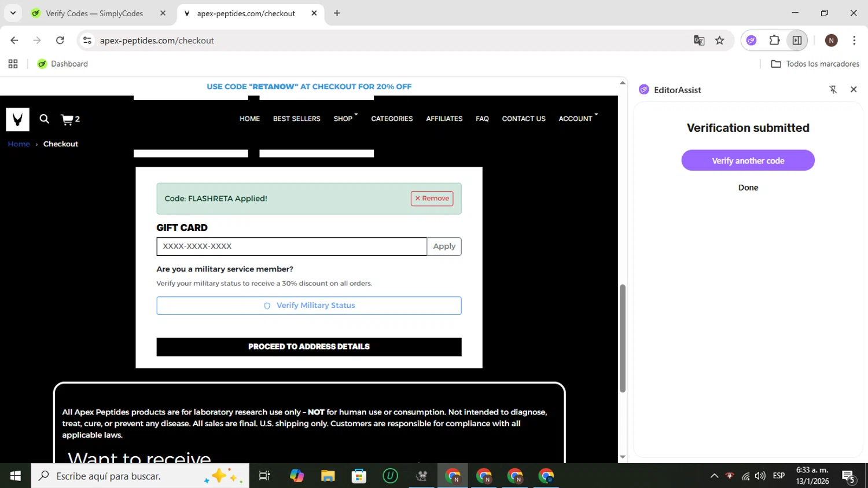Open File Explorer from the taskbar
This screenshot has height=488, width=868.
click(x=328, y=476)
